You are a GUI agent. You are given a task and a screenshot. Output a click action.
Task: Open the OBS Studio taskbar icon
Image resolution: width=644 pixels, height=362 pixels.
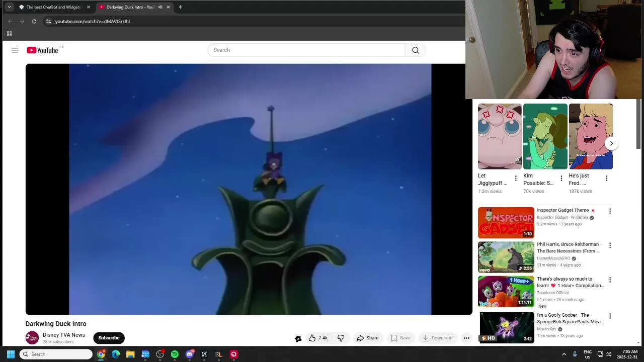(160, 354)
